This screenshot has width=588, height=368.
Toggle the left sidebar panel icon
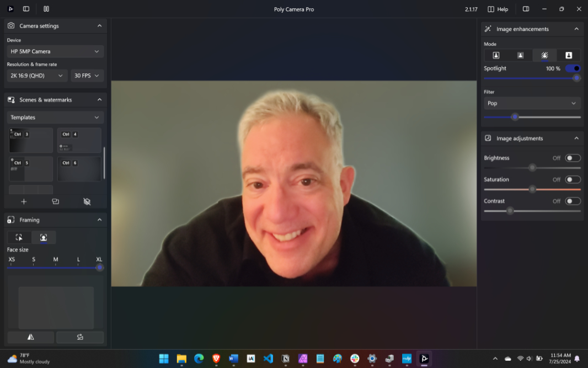[26, 9]
